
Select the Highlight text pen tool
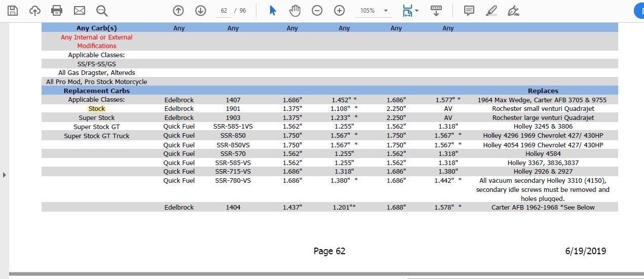(491, 11)
